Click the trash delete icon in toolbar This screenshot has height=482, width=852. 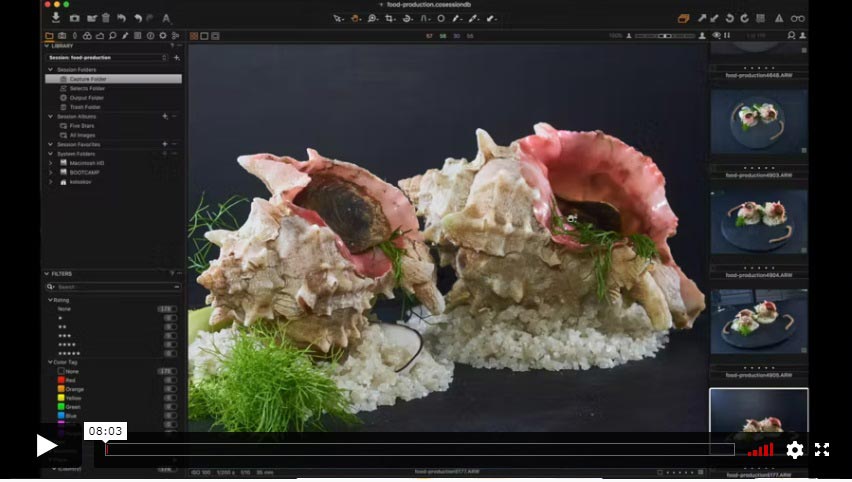tap(106, 18)
